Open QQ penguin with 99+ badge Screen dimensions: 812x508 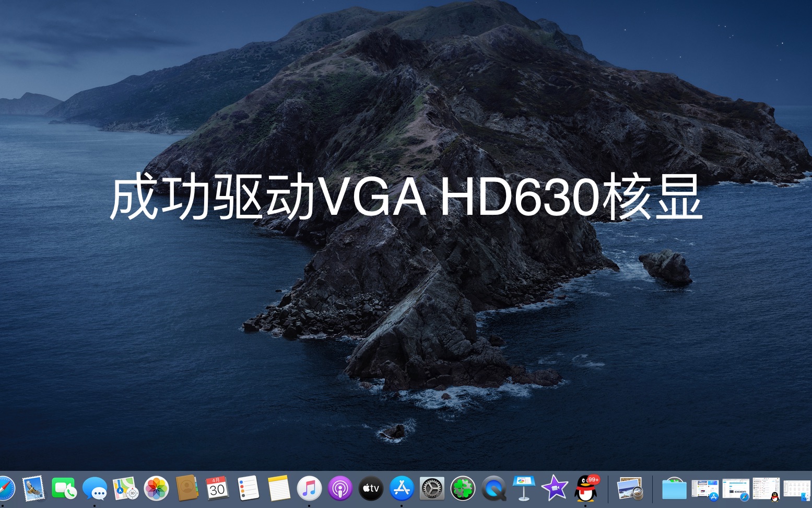coord(586,489)
